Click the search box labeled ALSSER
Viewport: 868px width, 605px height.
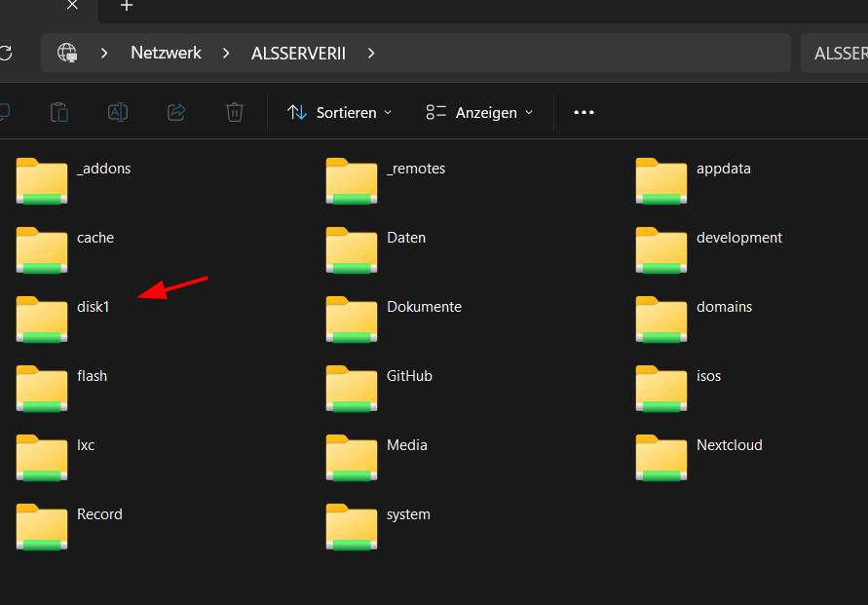(x=834, y=54)
